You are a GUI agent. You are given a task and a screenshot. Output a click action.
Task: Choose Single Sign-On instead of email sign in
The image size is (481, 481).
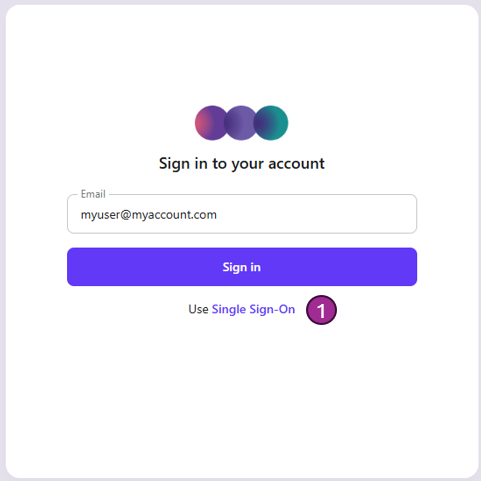point(253,309)
